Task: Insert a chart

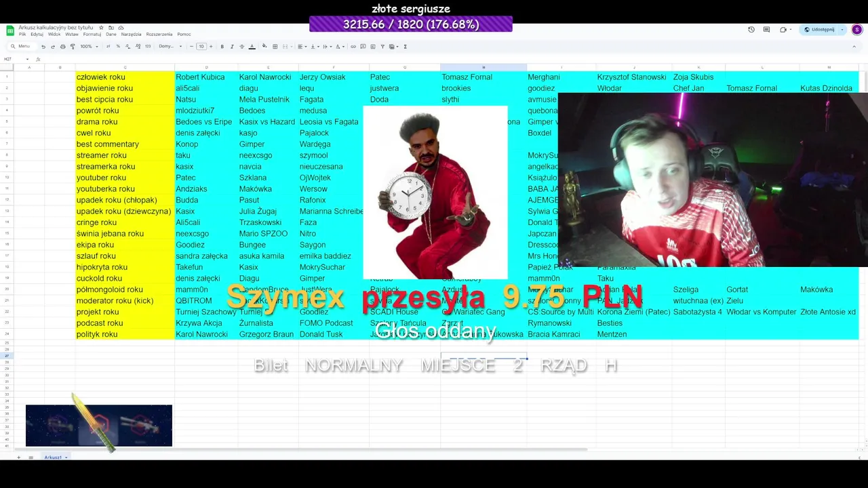Action: (x=372, y=47)
